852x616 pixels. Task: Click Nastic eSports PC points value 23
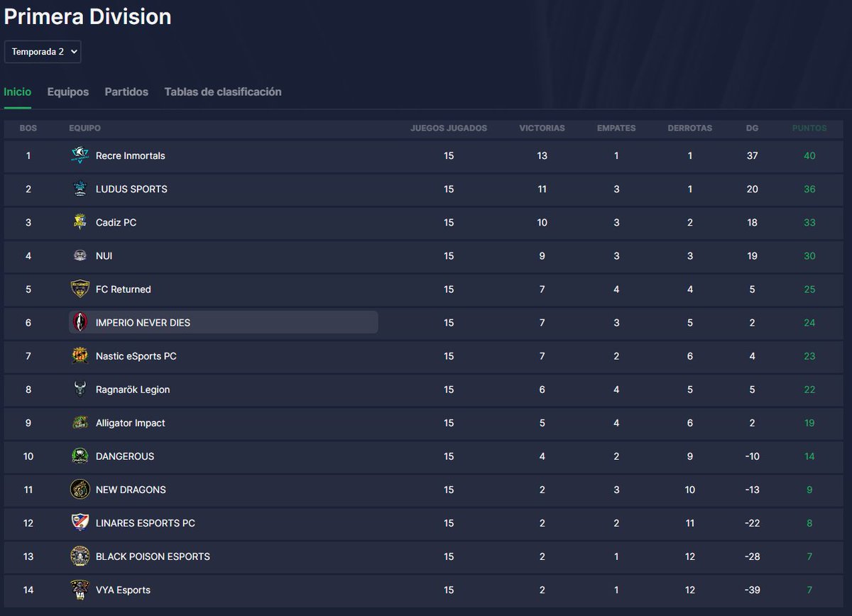pos(809,356)
